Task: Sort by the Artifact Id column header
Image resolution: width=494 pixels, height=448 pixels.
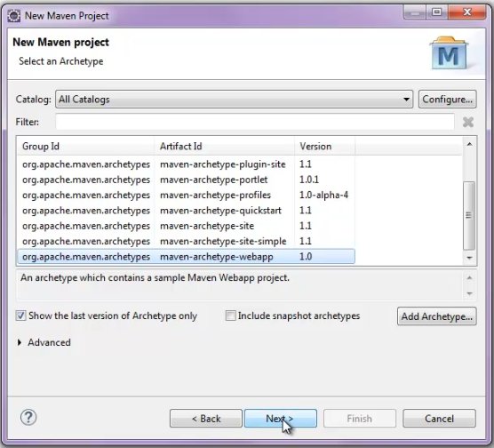Action: tap(224, 147)
